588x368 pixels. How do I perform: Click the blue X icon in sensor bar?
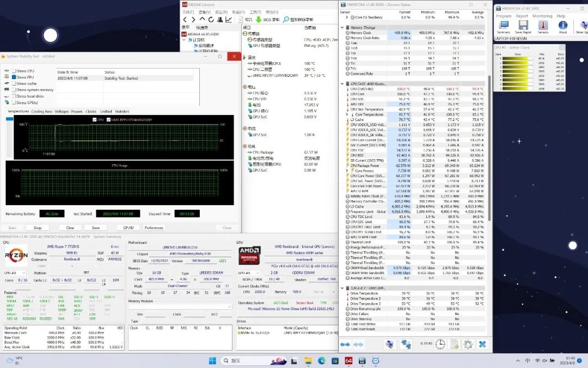(x=482, y=344)
